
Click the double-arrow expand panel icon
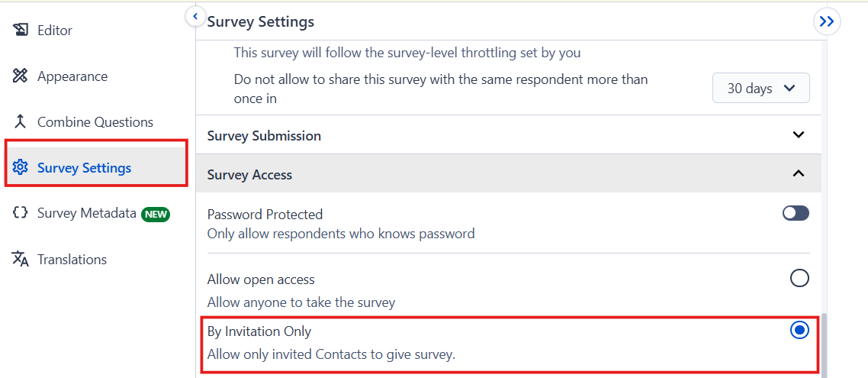[x=827, y=22]
